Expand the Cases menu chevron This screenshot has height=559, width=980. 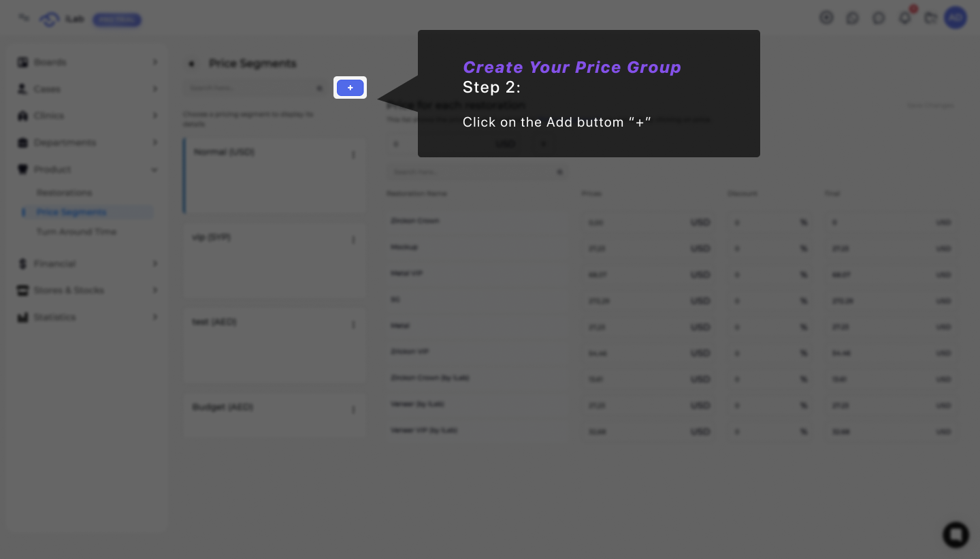pyautogui.click(x=155, y=89)
